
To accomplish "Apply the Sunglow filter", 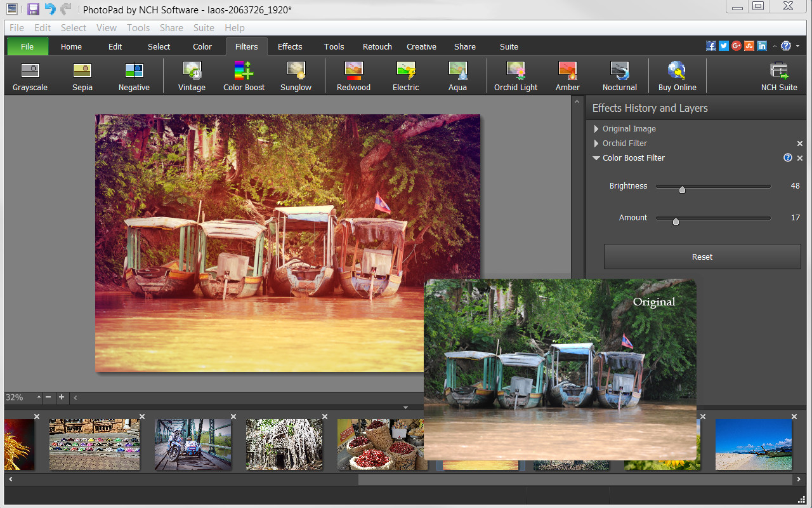I will coord(296,75).
